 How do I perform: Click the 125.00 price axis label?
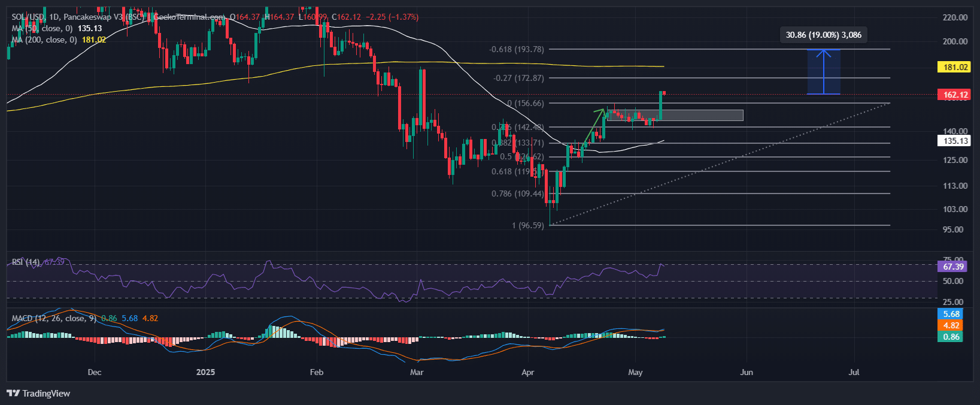(x=955, y=160)
